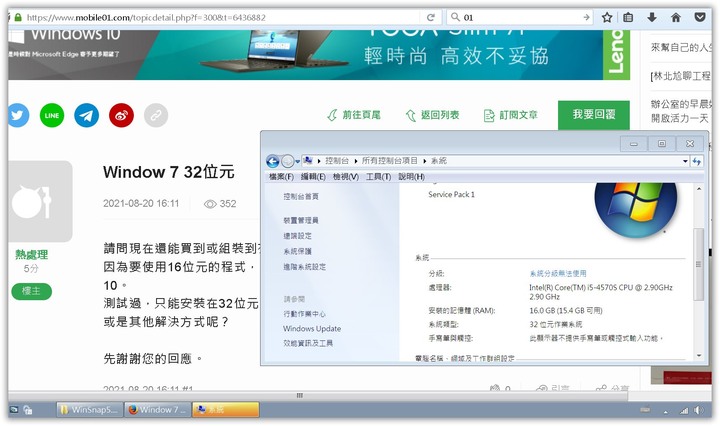Click scroll down arrow in Control Panel
Image resolution: width=720 pixels, height=426 pixels.
coord(698,355)
